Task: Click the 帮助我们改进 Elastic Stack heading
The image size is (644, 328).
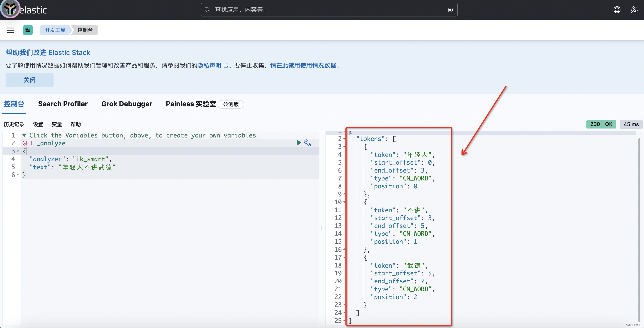Action: (48, 52)
